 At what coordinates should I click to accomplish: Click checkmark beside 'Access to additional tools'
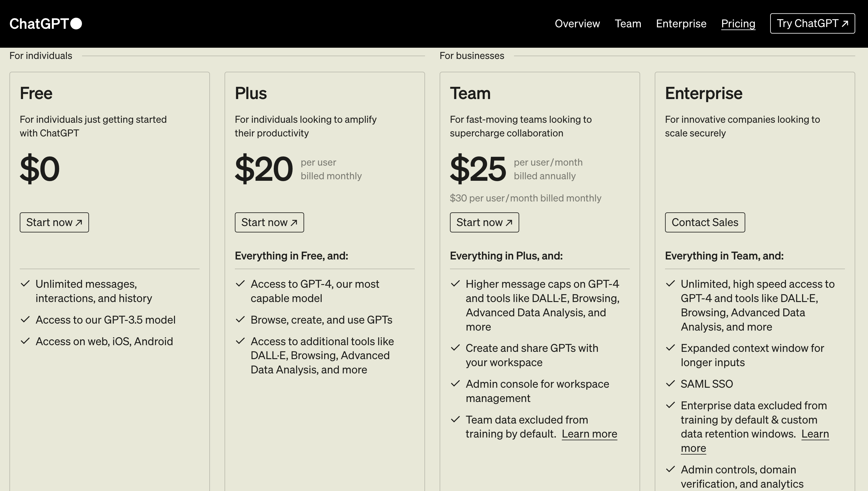pyautogui.click(x=240, y=341)
